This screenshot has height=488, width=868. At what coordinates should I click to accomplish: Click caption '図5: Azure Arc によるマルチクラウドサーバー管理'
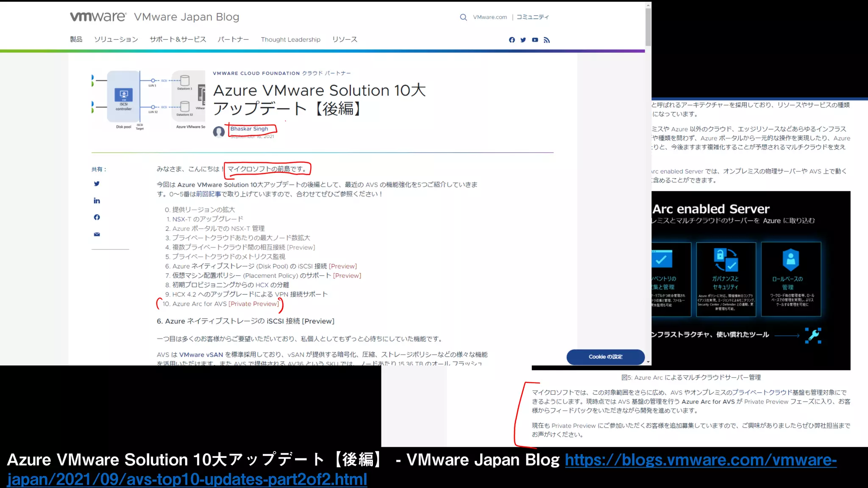(x=691, y=377)
